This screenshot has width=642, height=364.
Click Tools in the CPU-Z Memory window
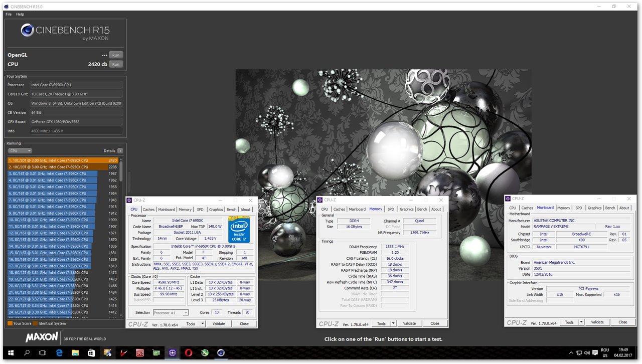[x=381, y=323]
